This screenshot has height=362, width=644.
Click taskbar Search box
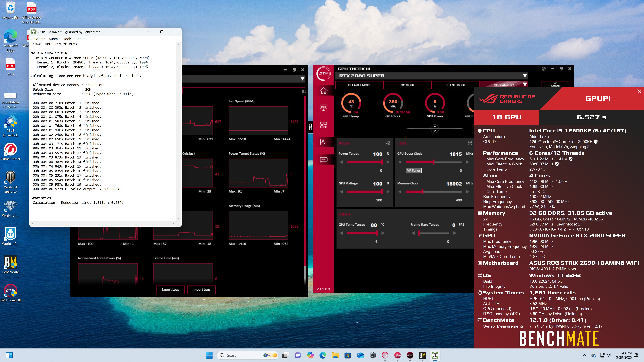click(248, 355)
